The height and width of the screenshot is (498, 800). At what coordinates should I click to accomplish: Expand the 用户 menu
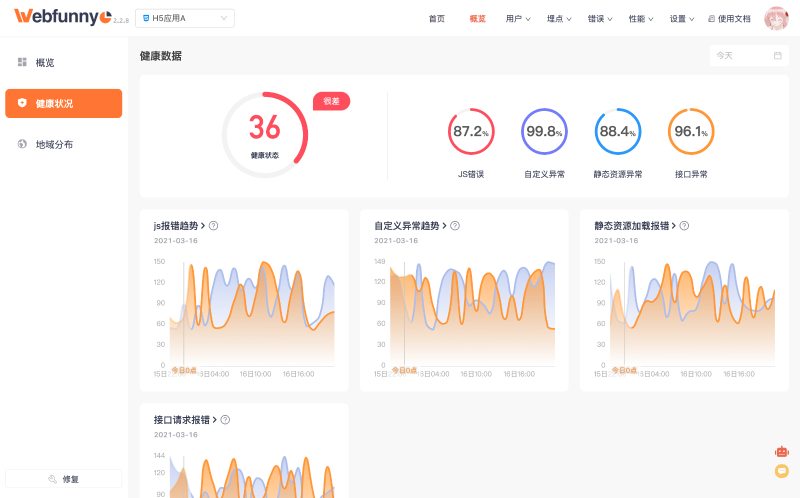point(518,19)
